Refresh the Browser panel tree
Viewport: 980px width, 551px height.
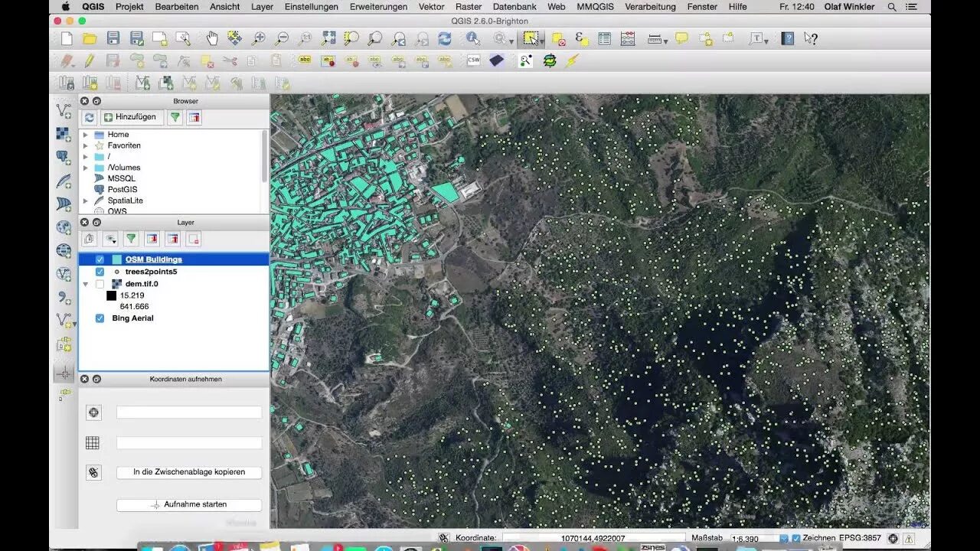coord(90,117)
